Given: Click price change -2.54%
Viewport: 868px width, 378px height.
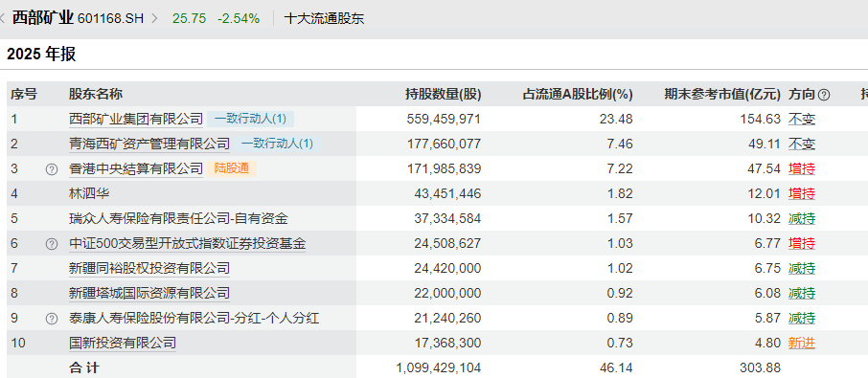Looking at the screenshot, I should (x=239, y=19).
